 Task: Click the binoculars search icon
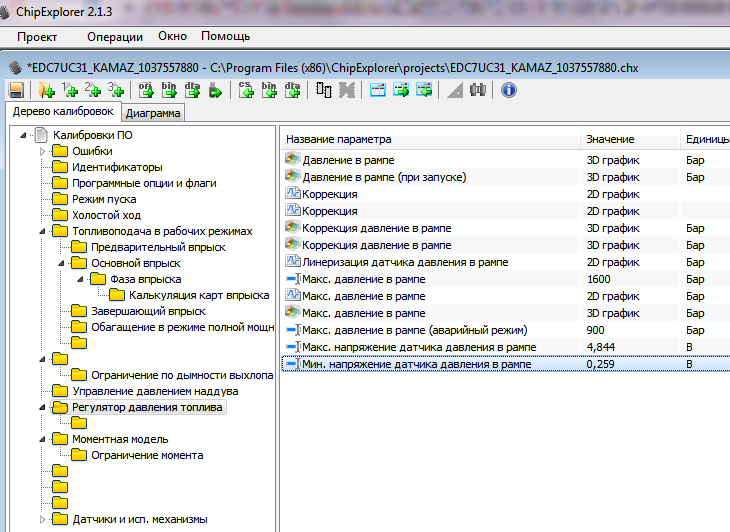[478, 90]
